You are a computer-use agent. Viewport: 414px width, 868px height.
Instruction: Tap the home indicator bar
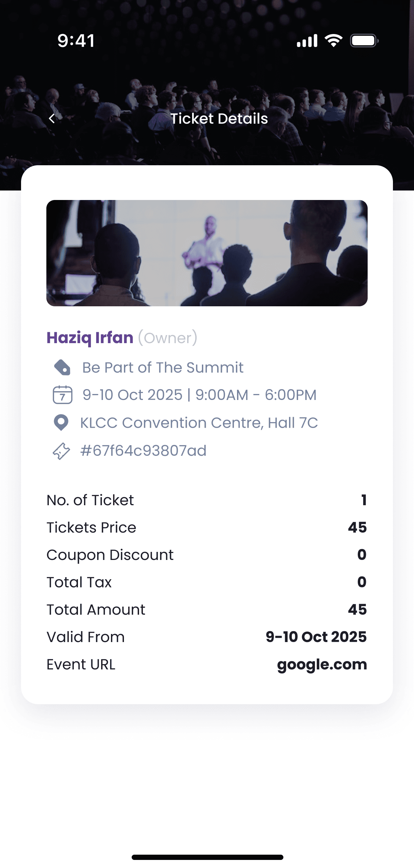pos(207,857)
